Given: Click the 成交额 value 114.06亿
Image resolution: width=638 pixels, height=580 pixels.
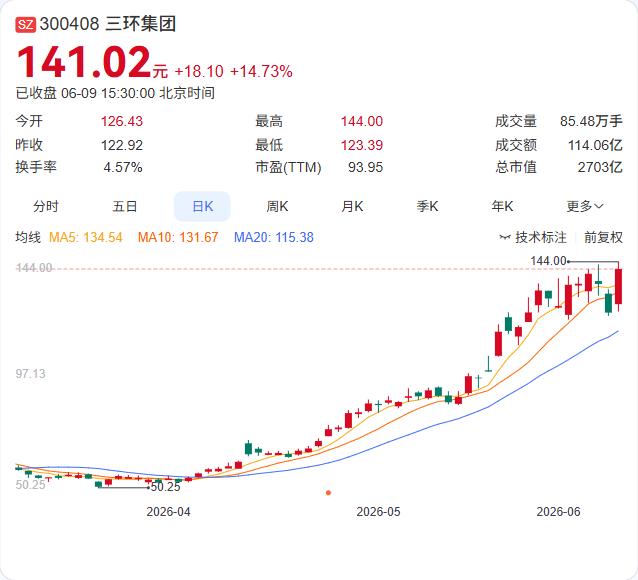Looking at the screenshot, I should click(595, 145).
